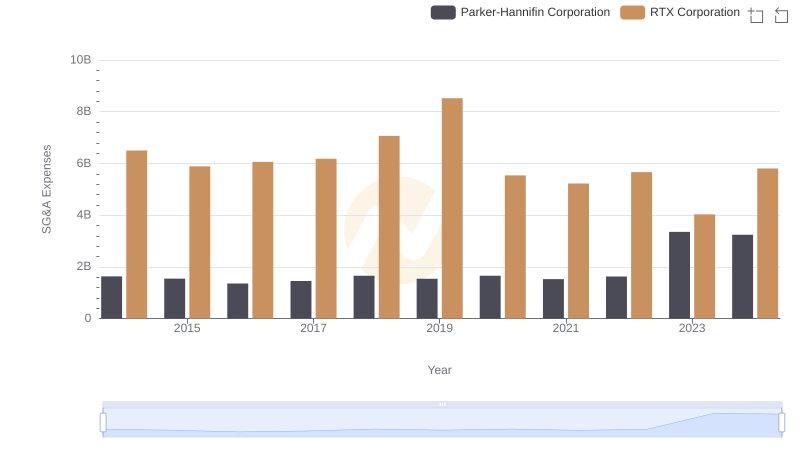800x461 pixels.
Task: Click the 4B y-axis label
Action: [84, 215]
